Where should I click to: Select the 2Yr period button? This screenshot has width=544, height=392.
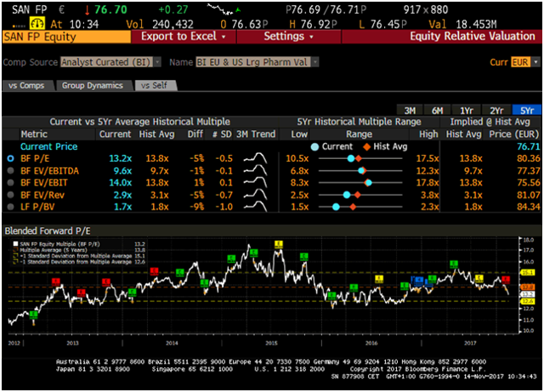496,111
